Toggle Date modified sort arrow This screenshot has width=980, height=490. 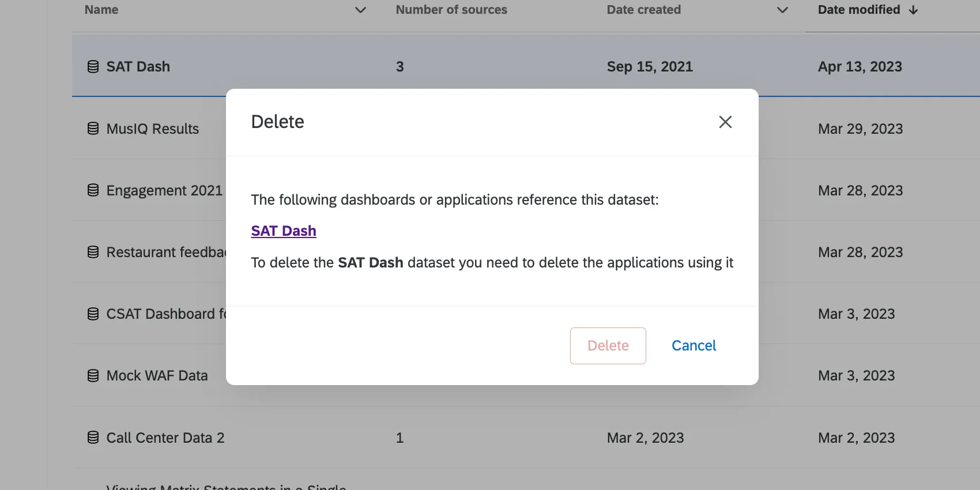point(914,10)
